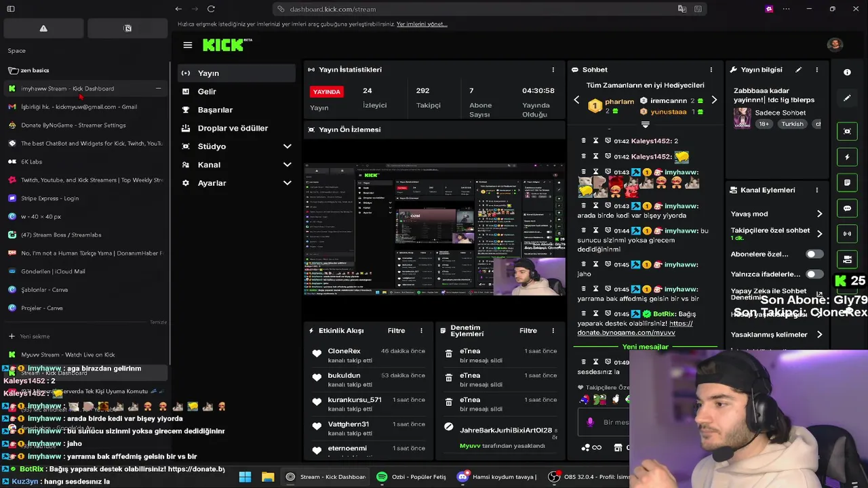The width and height of the screenshot is (868, 488).
Task: Switch to Gmail İşbirliği hk. tab
Action: [x=85, y=107]
